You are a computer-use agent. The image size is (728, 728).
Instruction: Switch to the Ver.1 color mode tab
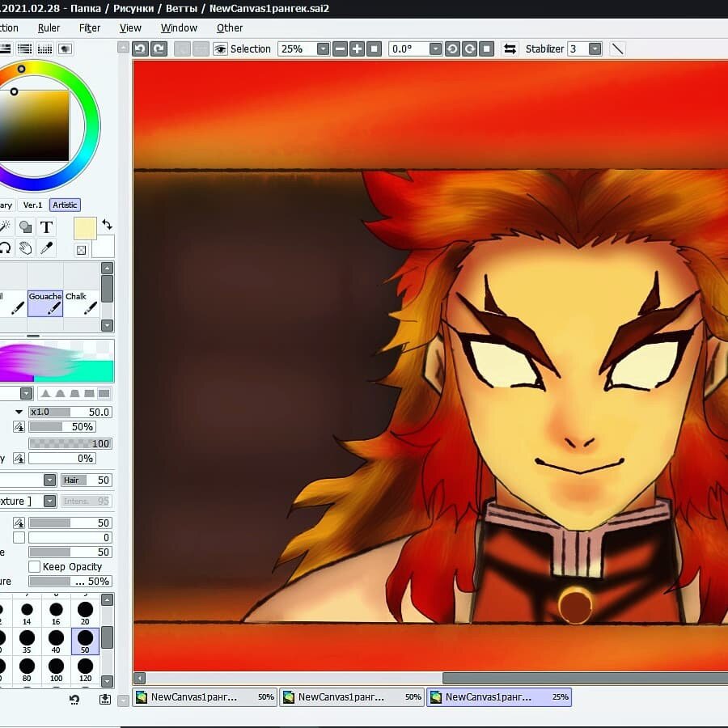pyautogui.click(x=32, y=205)
